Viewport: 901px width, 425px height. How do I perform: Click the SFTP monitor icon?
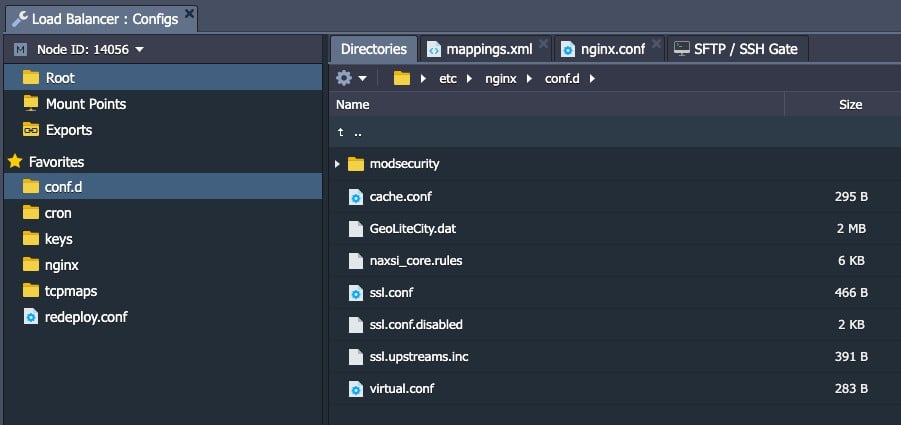[x=681, y=49]
